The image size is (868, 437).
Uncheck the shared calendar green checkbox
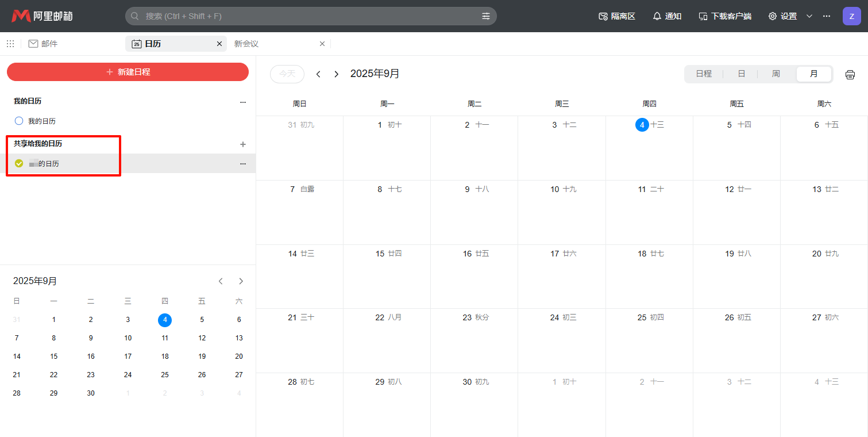pyautogui.click(x=19, y=164)
